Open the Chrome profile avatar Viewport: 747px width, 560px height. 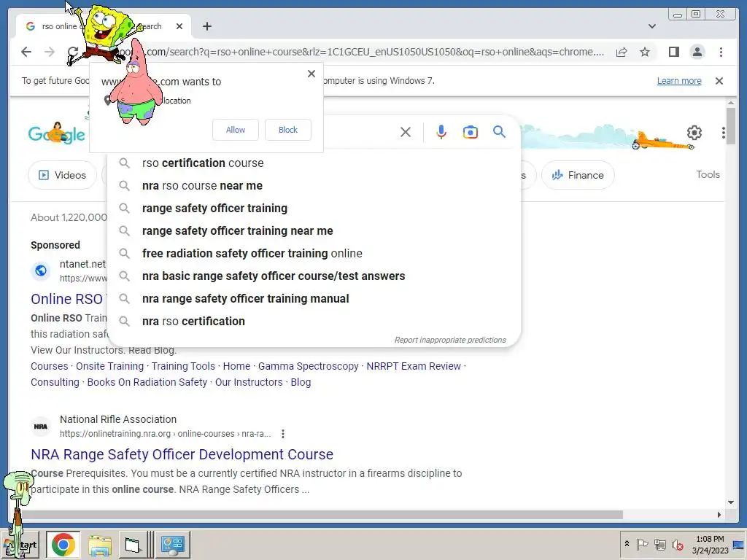click(697, 52)
